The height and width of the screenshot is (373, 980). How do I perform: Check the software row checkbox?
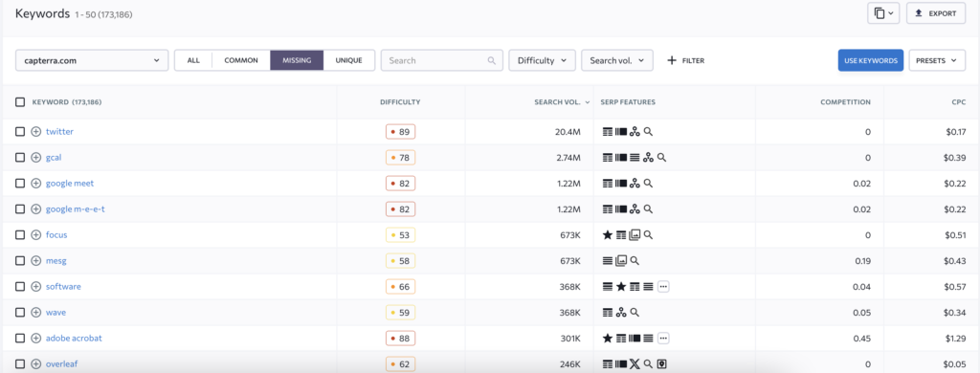20,286
